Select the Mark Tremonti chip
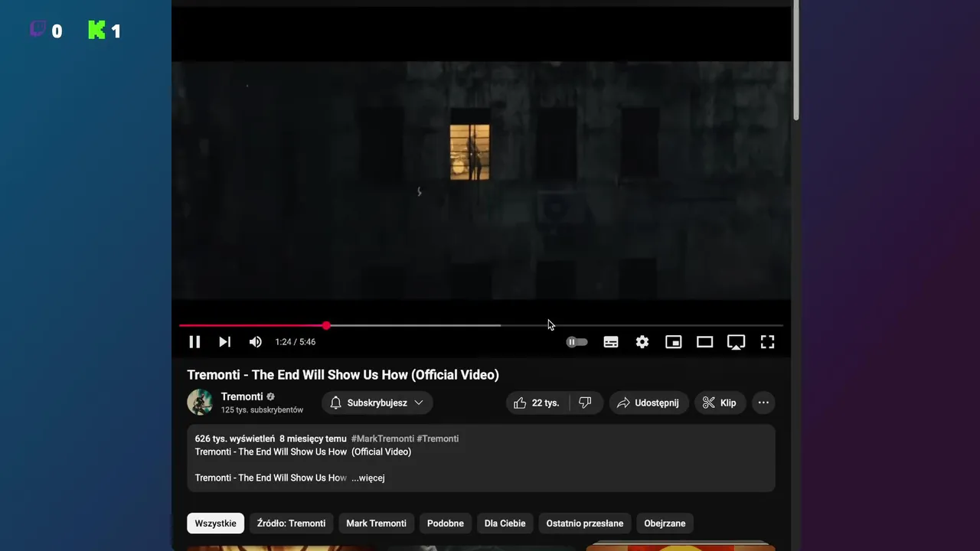Screen dimensions: 980x551 (376, 523)
